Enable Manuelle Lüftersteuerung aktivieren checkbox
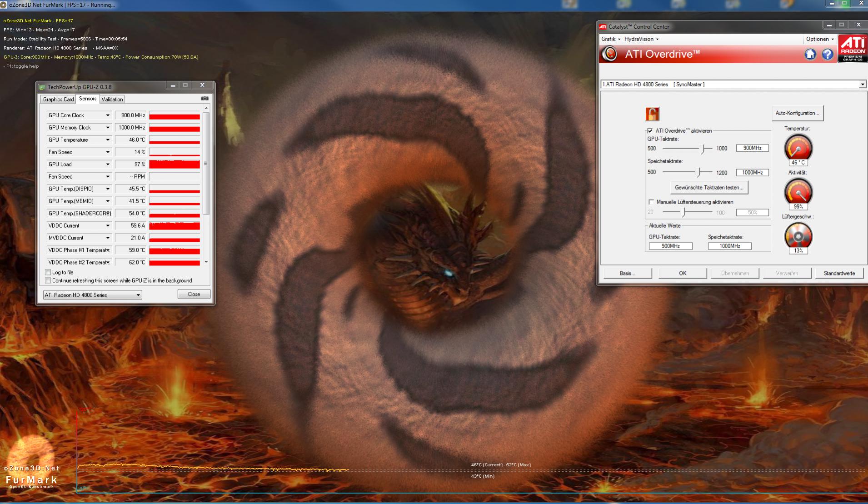The width and height of the screenshot is (868, 504). [x=651, y=202]
